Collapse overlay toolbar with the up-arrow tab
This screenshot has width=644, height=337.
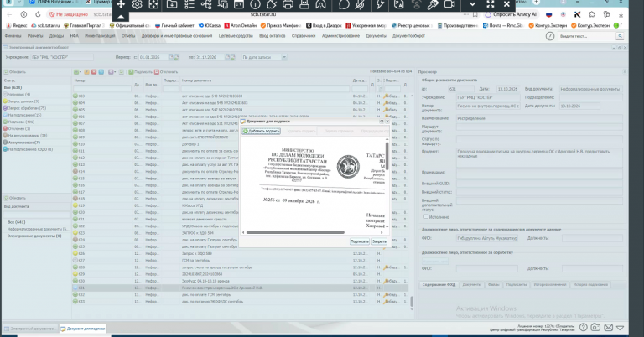coord(121,17)
